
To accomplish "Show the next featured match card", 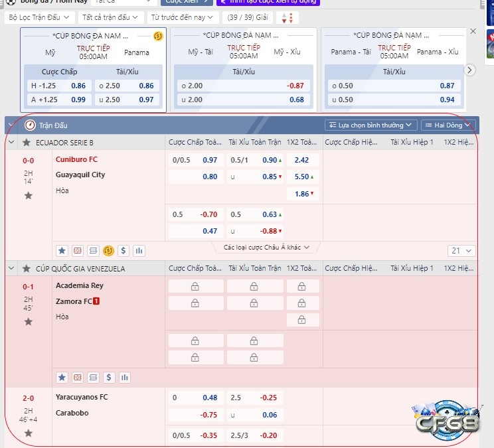I will (x=469, y=70).
